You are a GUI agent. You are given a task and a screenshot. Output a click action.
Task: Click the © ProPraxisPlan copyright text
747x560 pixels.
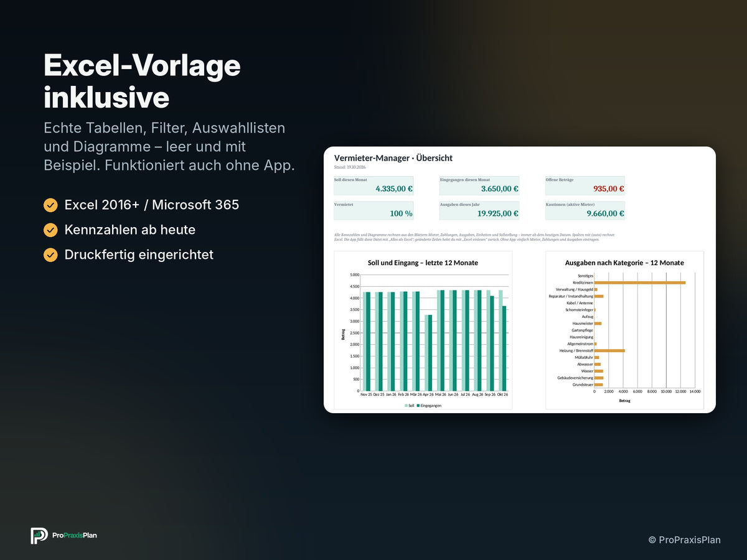point(684,539)
